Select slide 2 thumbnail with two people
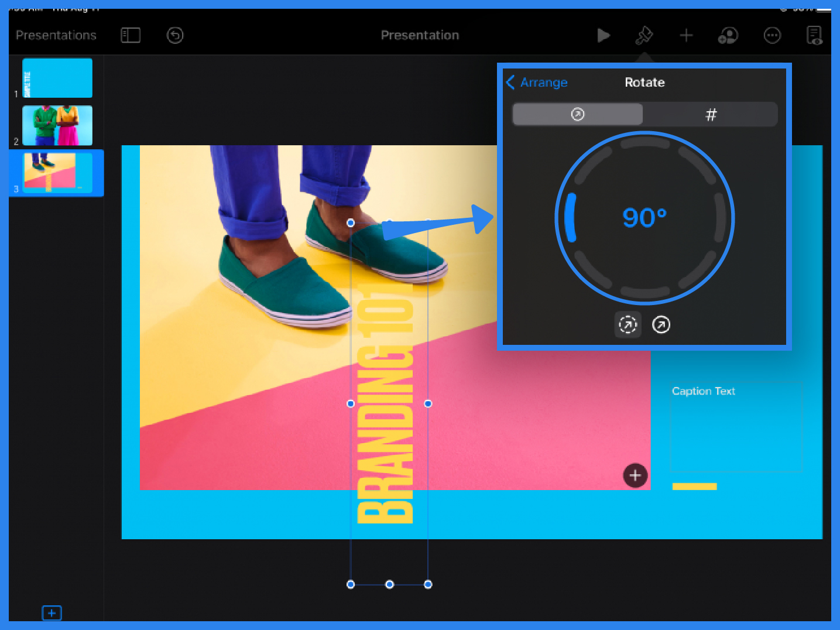The width and height of the screenshot is (840, 630). 57,125
